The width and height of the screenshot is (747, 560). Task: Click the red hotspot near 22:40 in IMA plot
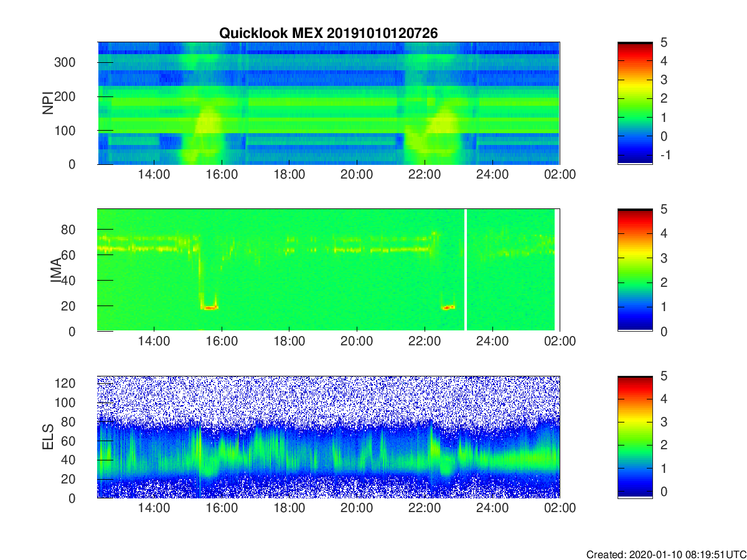click(448, 307)
